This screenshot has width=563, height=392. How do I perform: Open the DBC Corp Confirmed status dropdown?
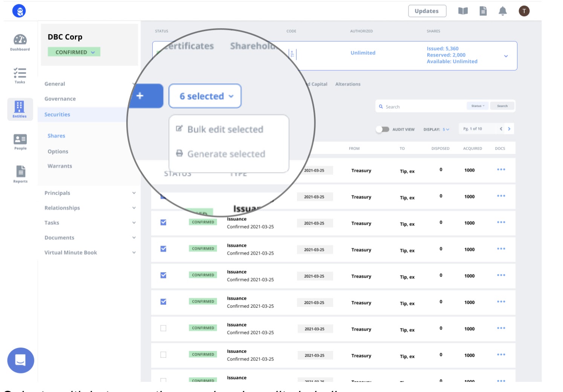pyautogui.click(x=74, y=52)
